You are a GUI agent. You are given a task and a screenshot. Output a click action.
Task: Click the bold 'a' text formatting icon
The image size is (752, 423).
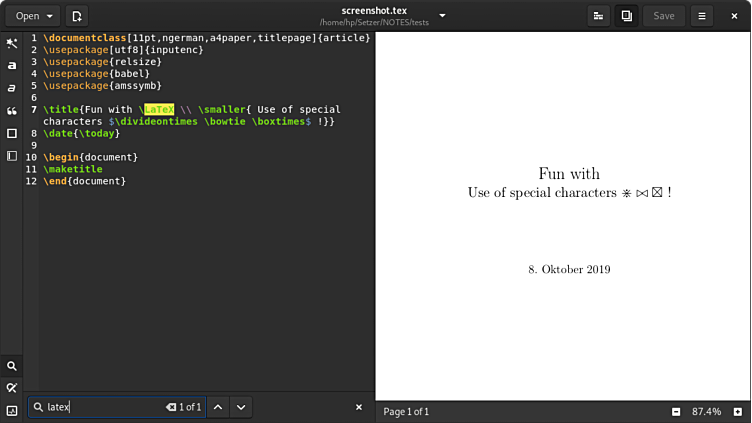(12, 66)
